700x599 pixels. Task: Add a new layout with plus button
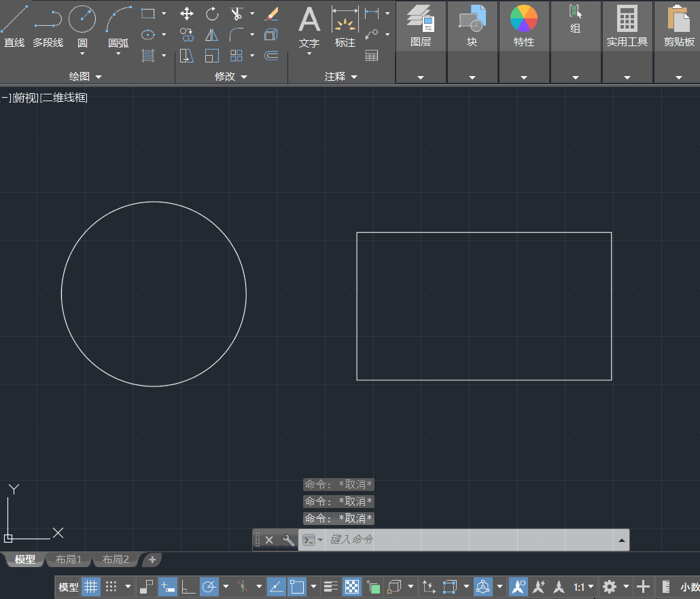(152, 560)
